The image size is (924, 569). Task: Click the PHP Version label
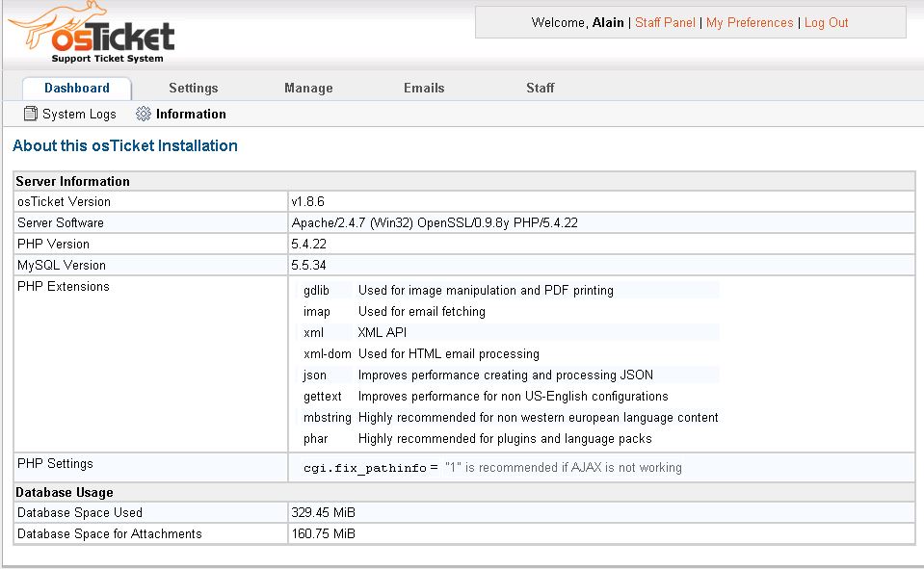pyautogui.click(x=53, y=244)
